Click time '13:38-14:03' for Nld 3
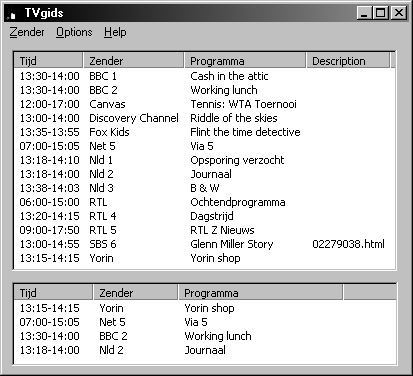The width and height of the screenshot is (413, 376). (49, 188)
